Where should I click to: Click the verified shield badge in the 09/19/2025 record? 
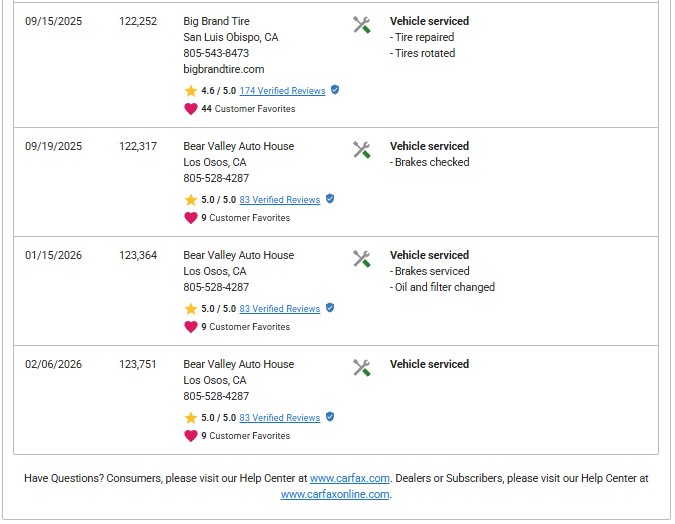point(330,198)
